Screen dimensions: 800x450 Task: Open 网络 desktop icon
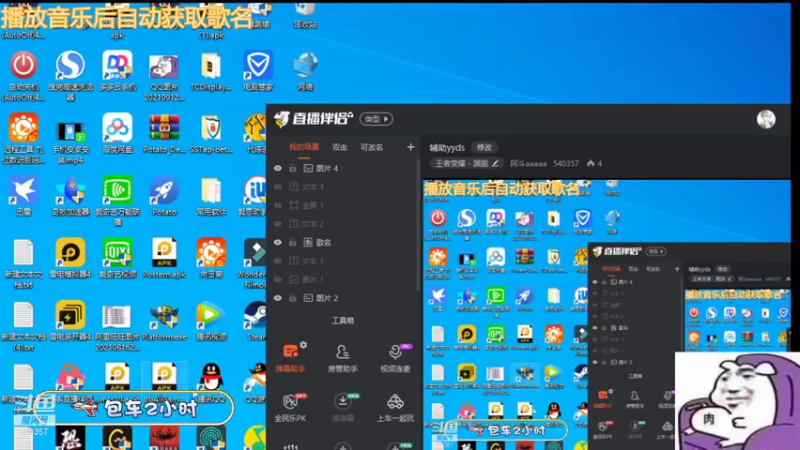[305, 70]
